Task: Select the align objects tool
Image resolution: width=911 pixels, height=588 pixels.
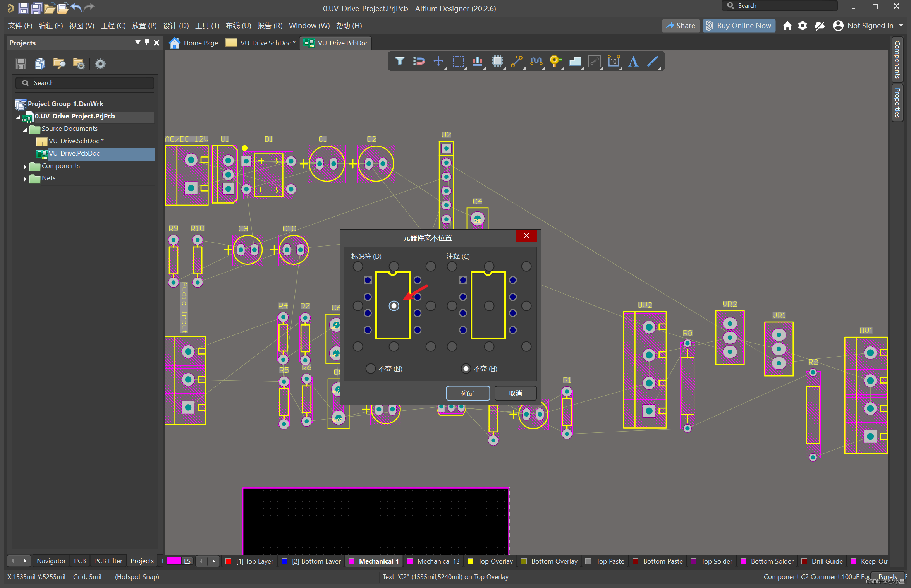Action: [477, 61]
